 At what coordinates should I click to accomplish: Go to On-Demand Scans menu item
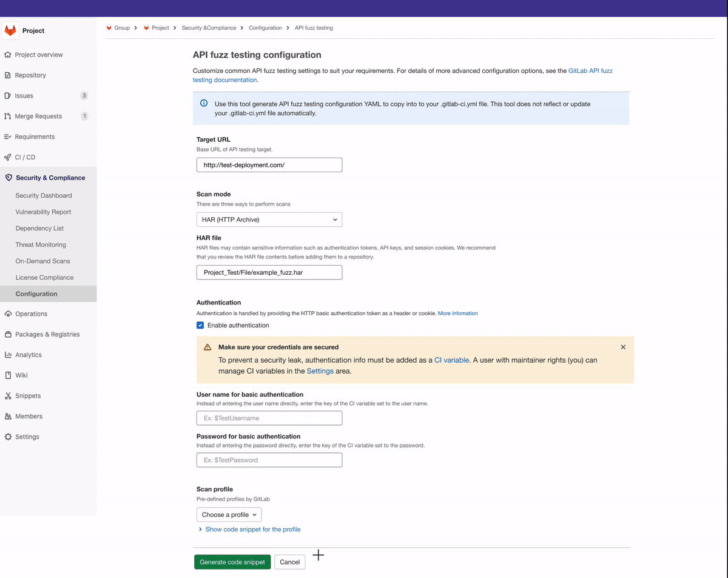point(42,261)
